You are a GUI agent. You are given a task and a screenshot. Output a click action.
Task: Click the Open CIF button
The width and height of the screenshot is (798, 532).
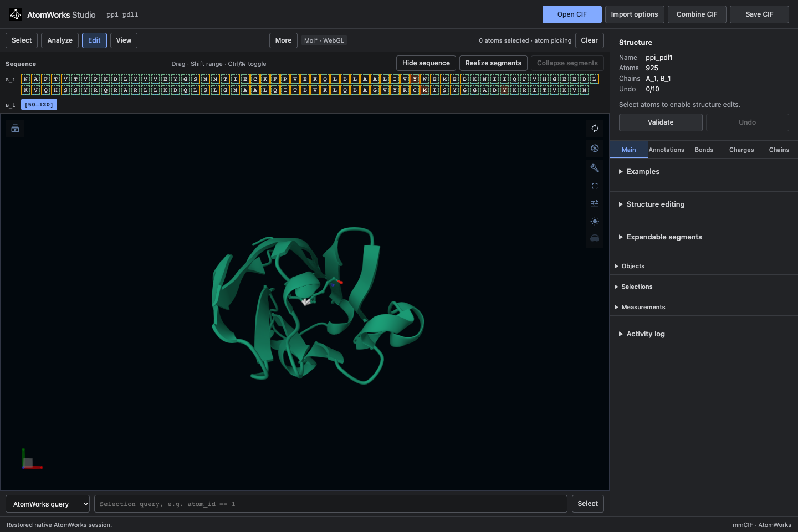[572, 14]
